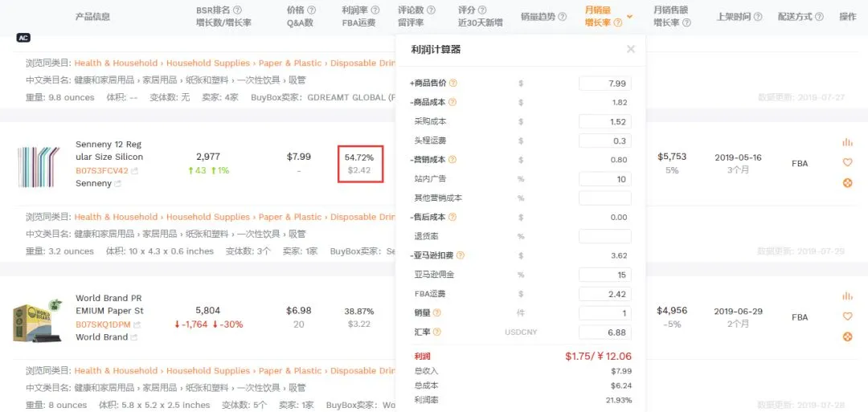Click 头程运费 input showing 0.3
The width and height of the screenshot is (868, 412).
pyautogui.click(x=604, y=141)
